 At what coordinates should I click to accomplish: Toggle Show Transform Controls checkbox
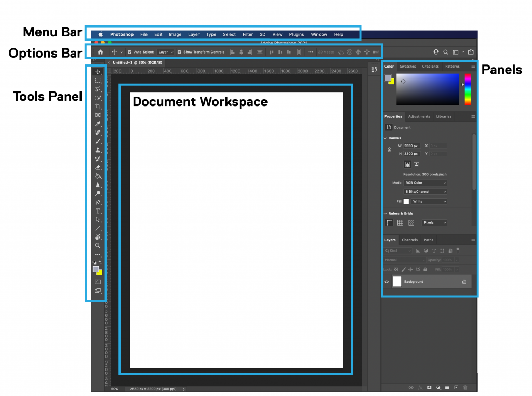click(x=179, y=52)
